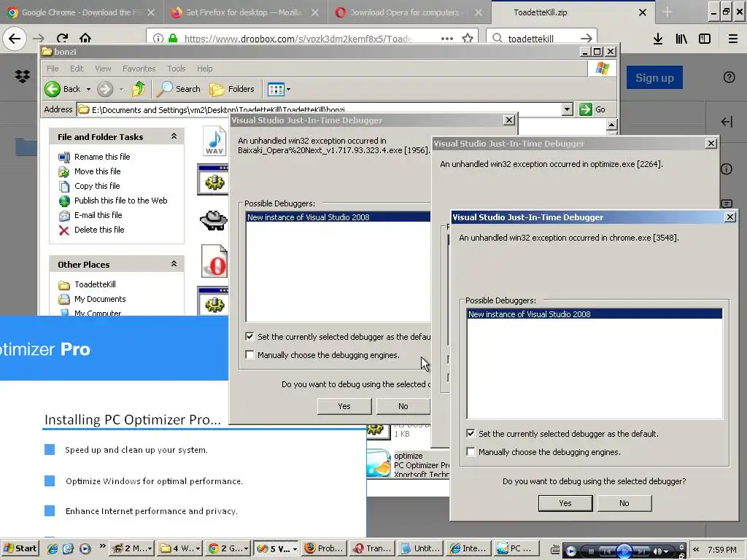This screenshot has height=560, width=747.
Task: Click Move this file task
Action: [x=97, y=171]
